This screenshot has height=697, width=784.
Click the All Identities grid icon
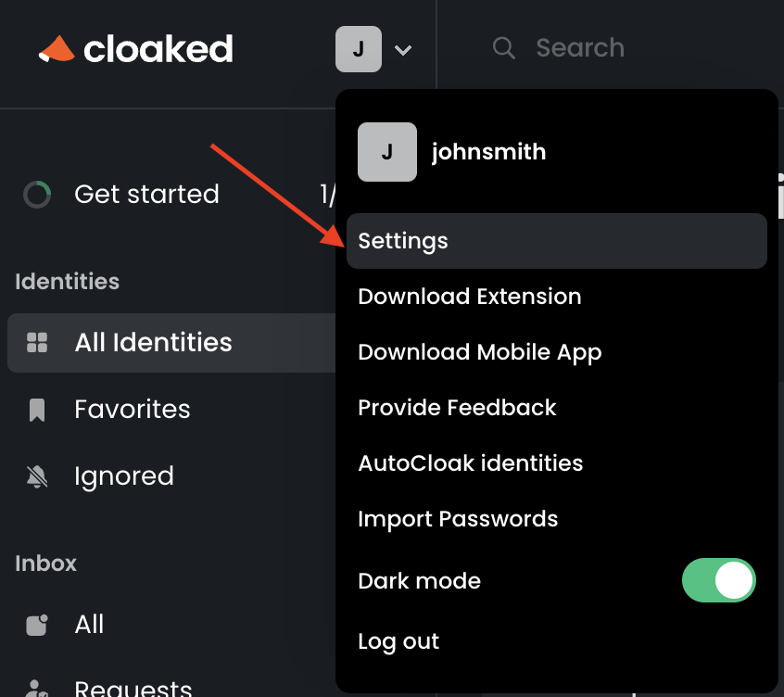click(37, 343)
